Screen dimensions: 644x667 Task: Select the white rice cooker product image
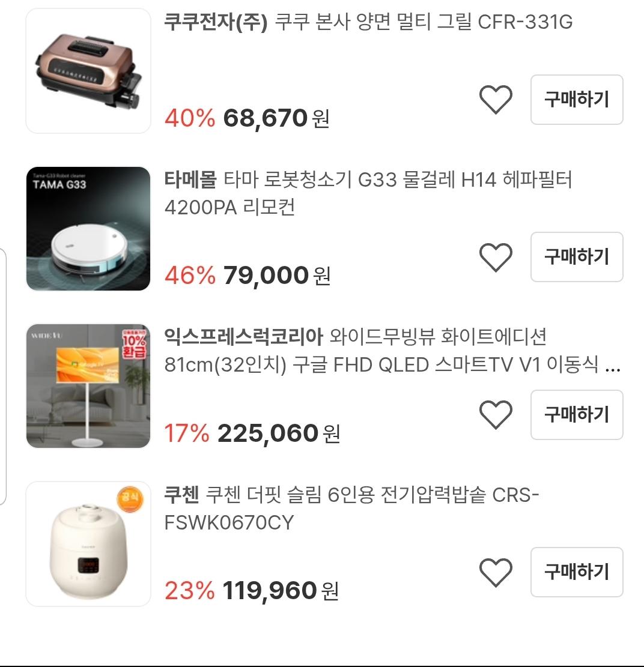point(88,543)
